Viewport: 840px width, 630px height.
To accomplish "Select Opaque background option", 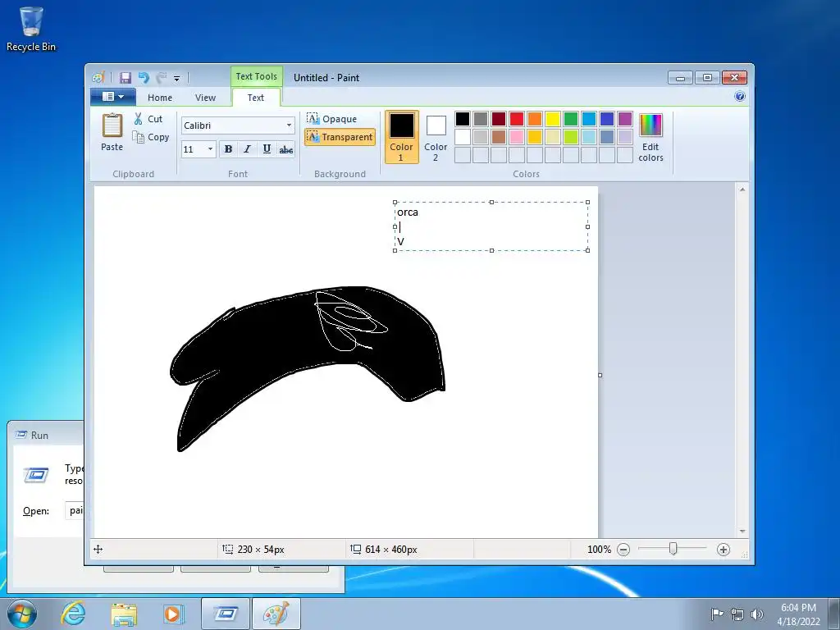I will pos(332,118).
